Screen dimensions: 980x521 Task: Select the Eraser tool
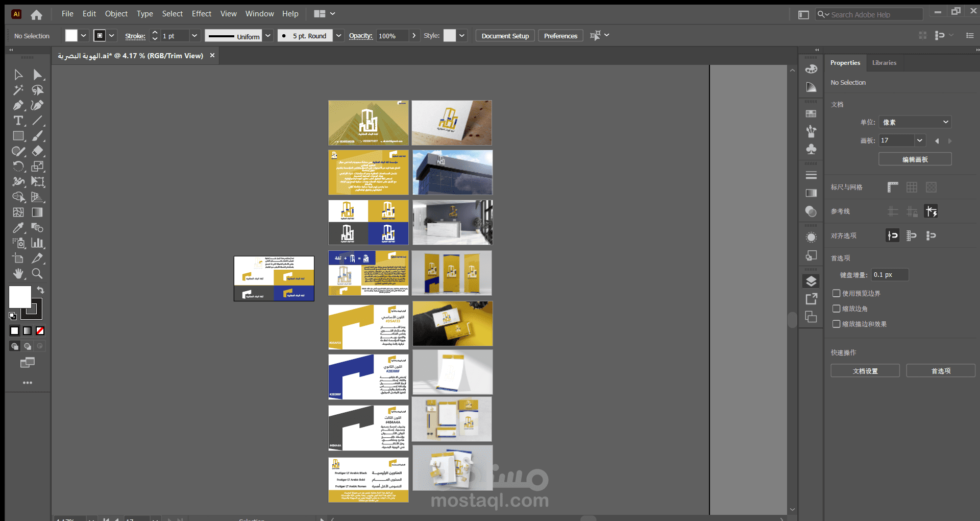pos(37,151)
